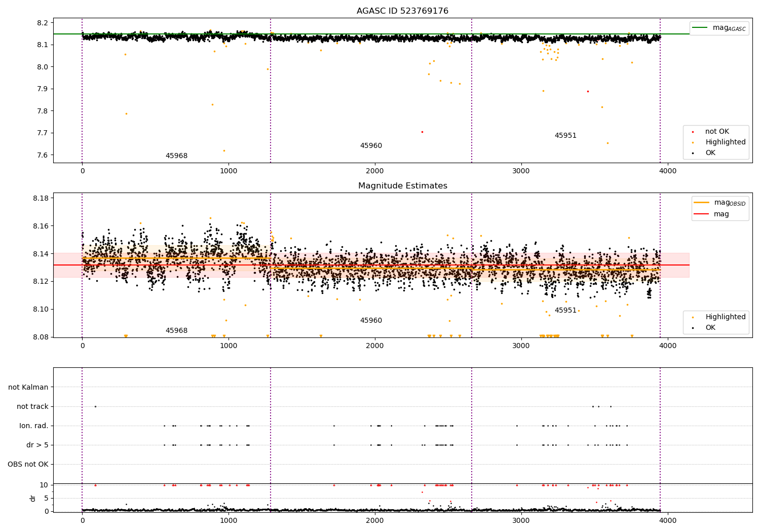Image resolution: width=760 pixels, height=532 pixels.
Task: Click the orange 'Highlighted' legend marker in top plot
Action: tap(693, 142)
